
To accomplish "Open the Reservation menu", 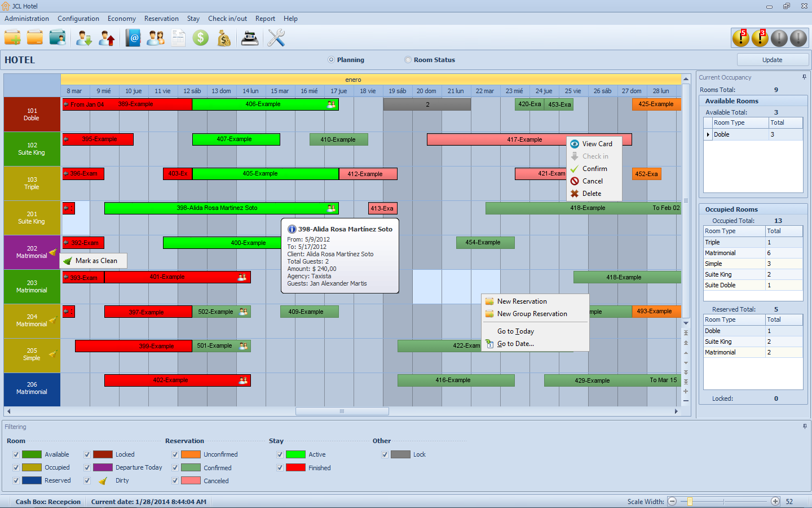I will pyautogui.click(x=161, y=19).
